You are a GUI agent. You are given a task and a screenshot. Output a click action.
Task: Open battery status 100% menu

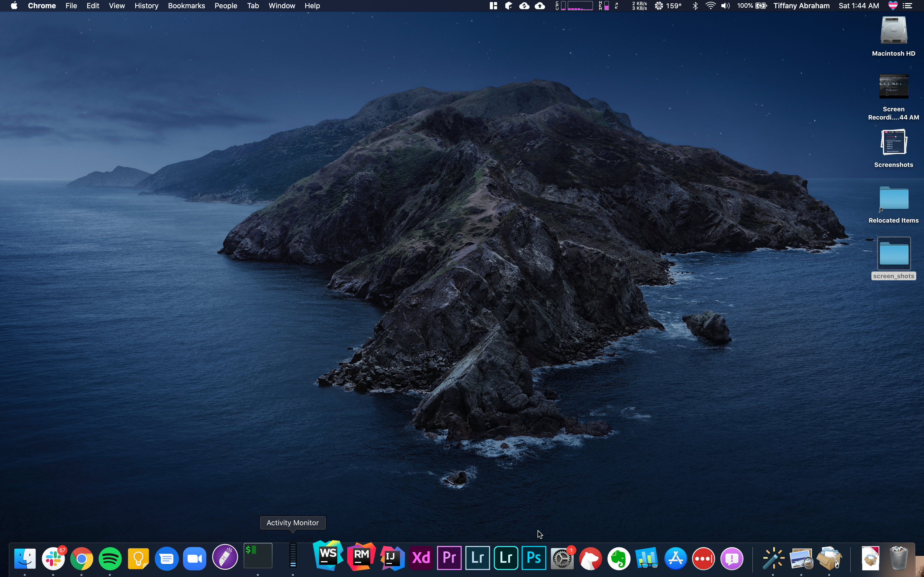pyautogui.click(x=752, y=6)
